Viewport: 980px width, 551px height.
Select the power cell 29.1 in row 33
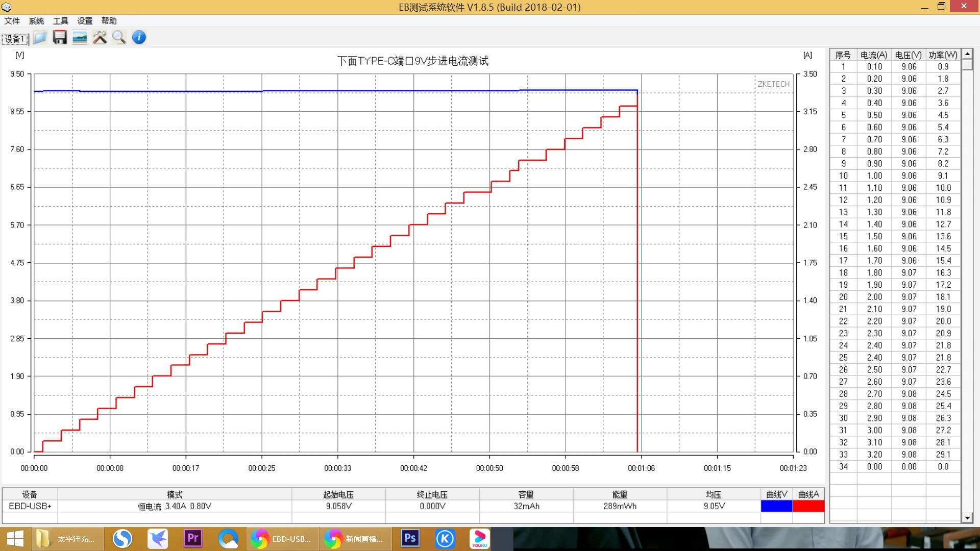pos(943,455)
